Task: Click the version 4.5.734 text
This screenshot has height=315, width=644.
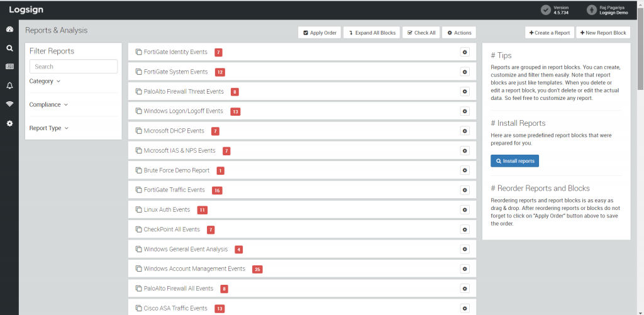Action: click(x=561, y=13)
